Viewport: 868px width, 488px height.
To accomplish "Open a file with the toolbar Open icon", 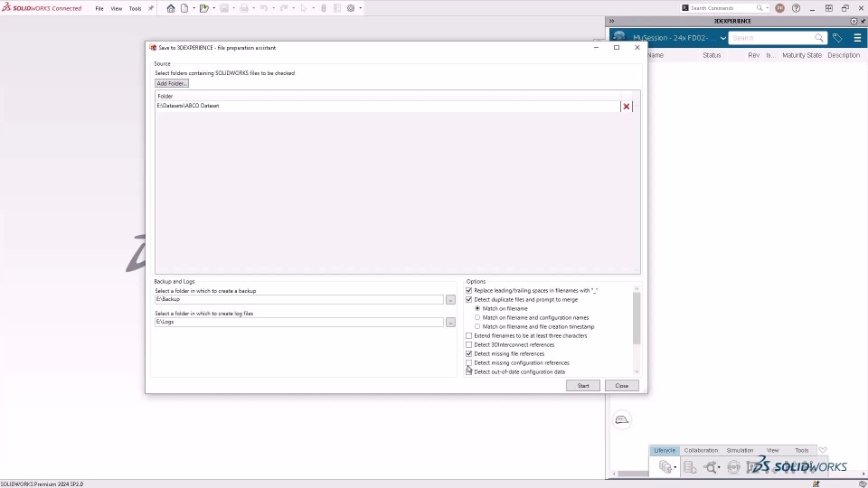I will pyautogui.click(x=203, y=8).
